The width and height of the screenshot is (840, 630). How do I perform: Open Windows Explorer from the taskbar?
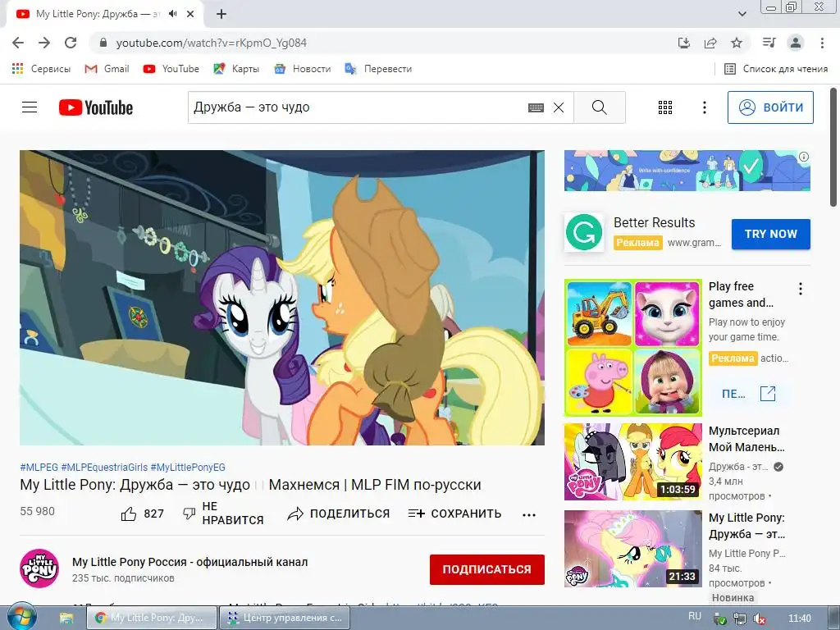pos(66,619)
